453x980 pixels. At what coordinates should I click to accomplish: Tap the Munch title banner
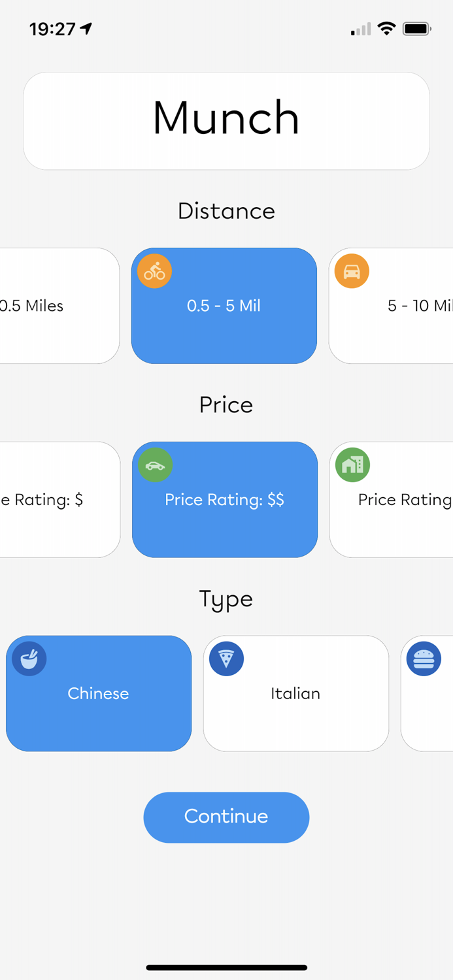coord(226,120)
